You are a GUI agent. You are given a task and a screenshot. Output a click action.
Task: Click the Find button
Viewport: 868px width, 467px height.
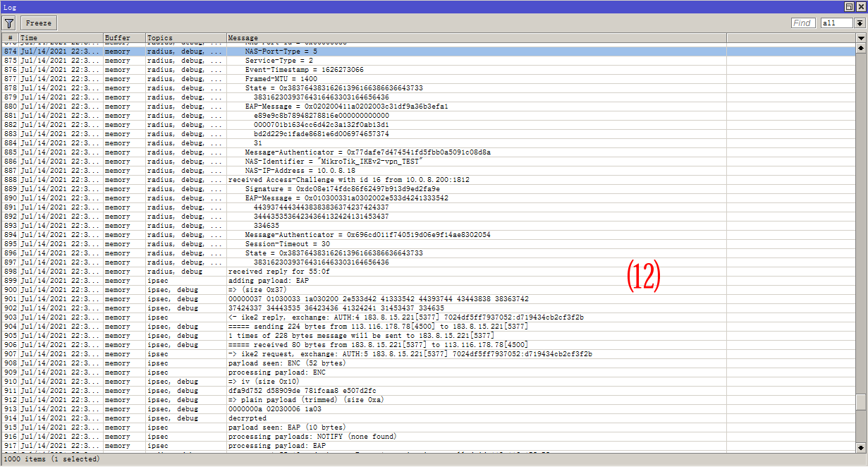click(x=802, y=23)
